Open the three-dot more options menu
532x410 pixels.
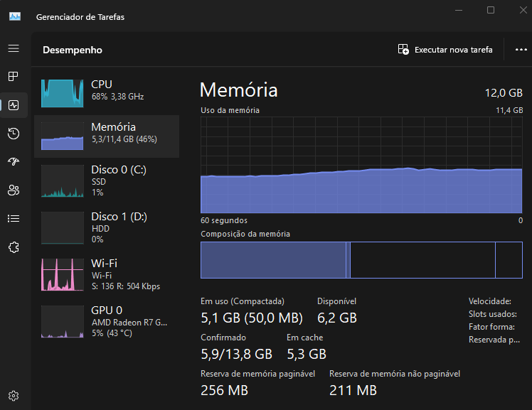pyautogui.click(x=521, y=50)
